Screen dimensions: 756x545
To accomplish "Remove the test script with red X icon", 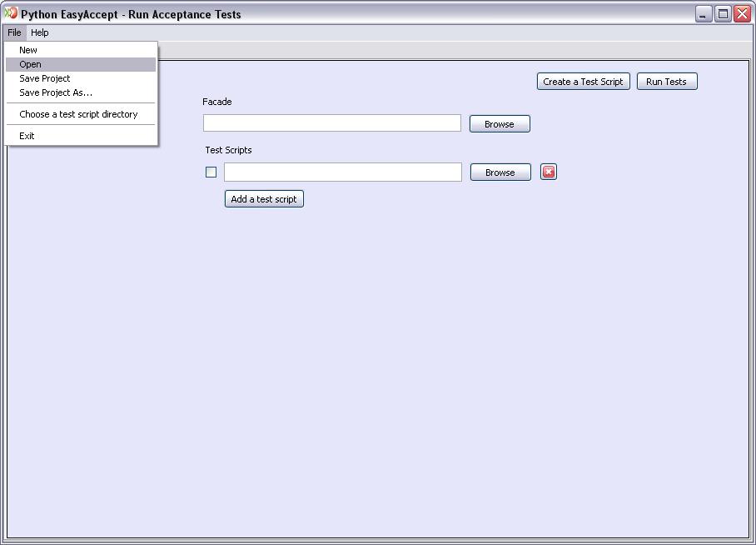I will (548, 172).
